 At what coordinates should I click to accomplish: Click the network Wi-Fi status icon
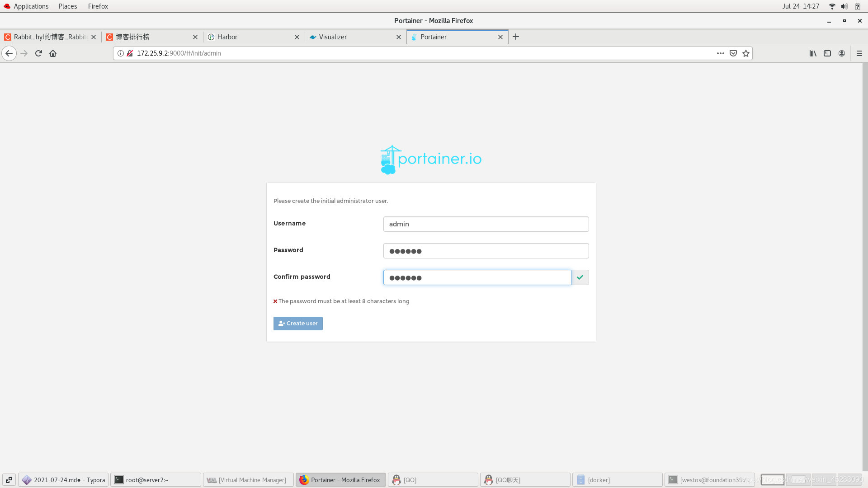(x=832, y=6)
